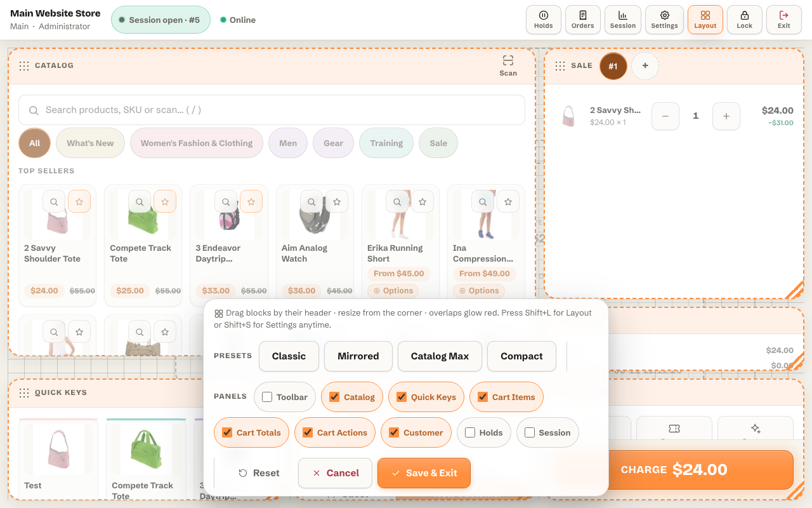Image resolution: width=812 pixels, height=508 pixels.
Task: Uncheck the Customer panel
Action: click(394, 432)
